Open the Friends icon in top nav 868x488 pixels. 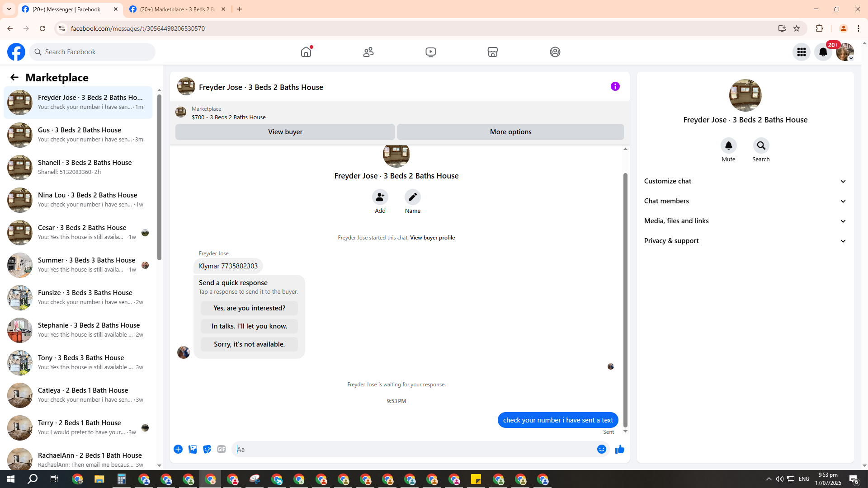click(x=368, y=52)
